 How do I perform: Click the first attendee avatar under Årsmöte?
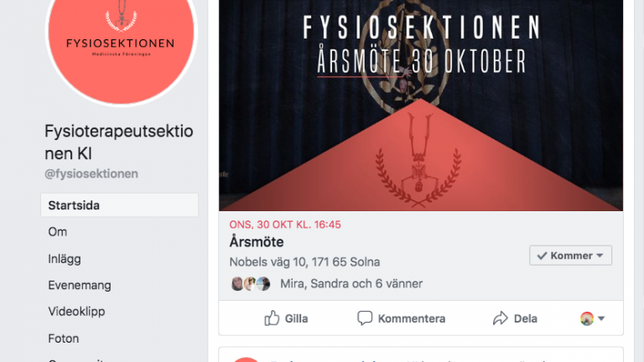(237, 283)
